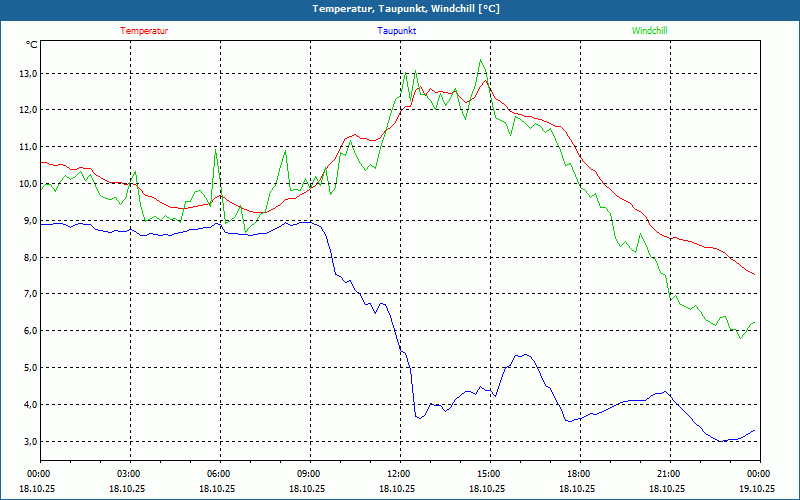800x500 pixels.
Task: Click the green Windchill peak near 15:00
Action: pyautogui.click(x=482, y=60)
